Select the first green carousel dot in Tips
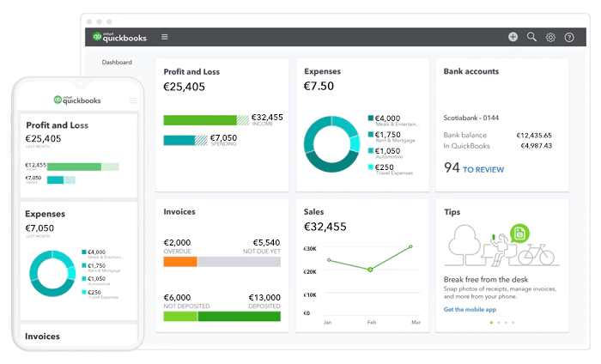The height and width of the screenshot is (364, 601). (491, 323)
